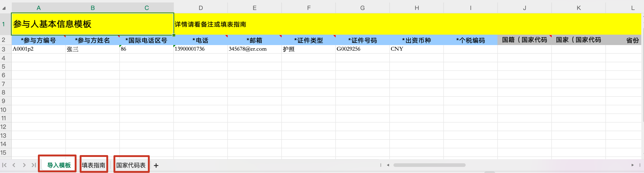Open the 国家代码表 sheet tab
Viewport: 644px width, 173px height.
tap(131, 165)
